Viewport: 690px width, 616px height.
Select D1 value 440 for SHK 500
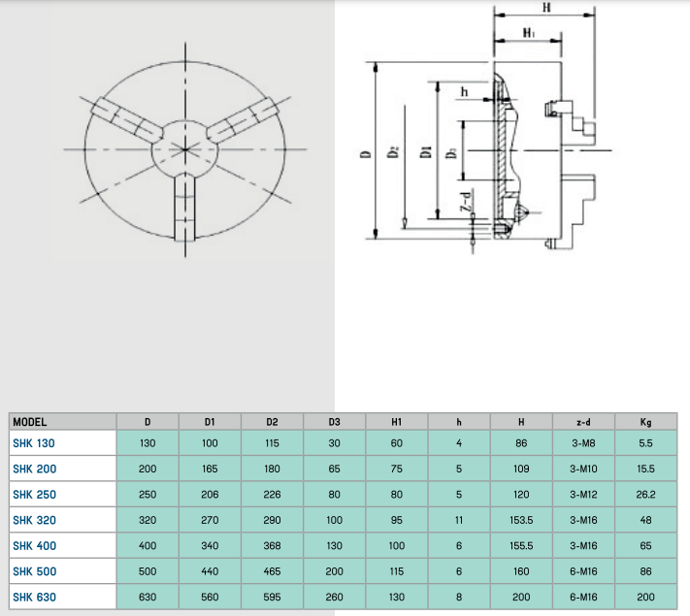click(x=210, y=571)
